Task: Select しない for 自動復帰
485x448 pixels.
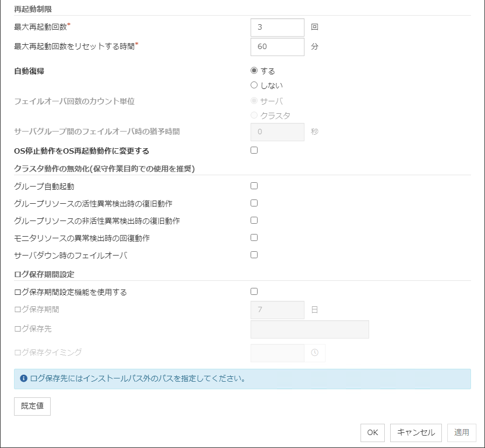Action: point(254,85)
